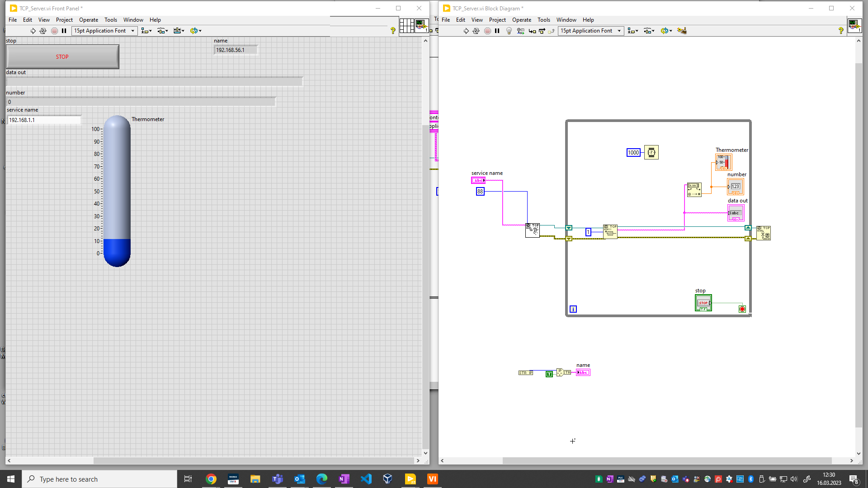Screen dimensions: 868x488
Task: Open Operate menu in block diagram window
Action: pos(521,20)
